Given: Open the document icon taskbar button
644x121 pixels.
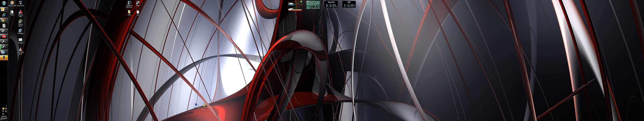Looking at the screenshot, I should click(x=4, y=26).
